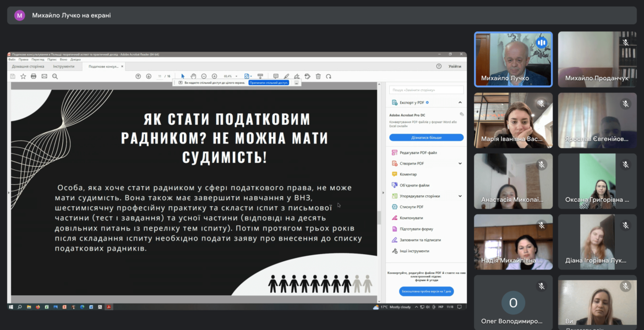
Task: Select Марія Іванівна participant tile
Action: click(514, 120)
